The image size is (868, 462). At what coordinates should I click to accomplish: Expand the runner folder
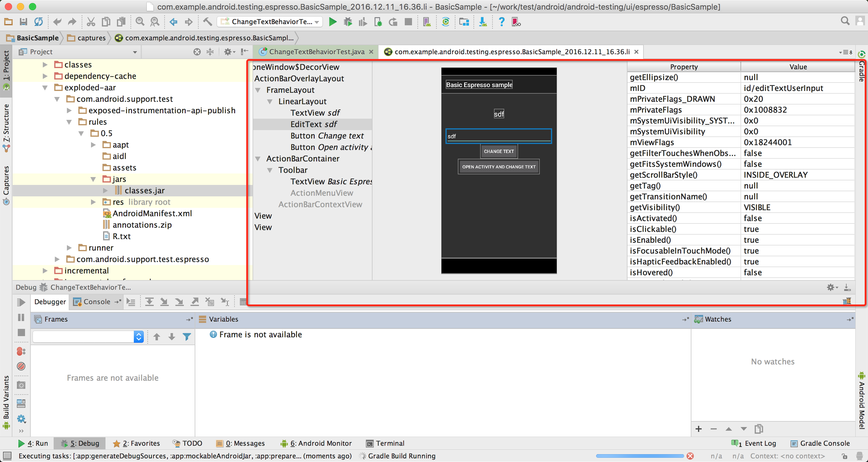[69, 248]
